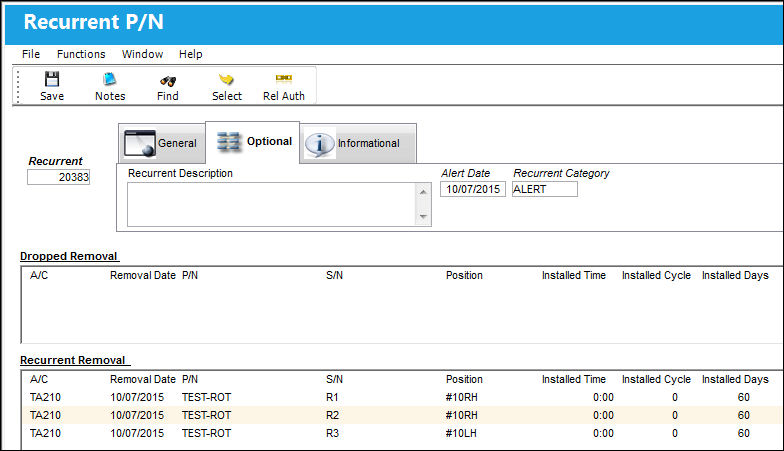
Task: Click the Find binoculars icon
Action: pyautogui.click(x=168, y=80)
